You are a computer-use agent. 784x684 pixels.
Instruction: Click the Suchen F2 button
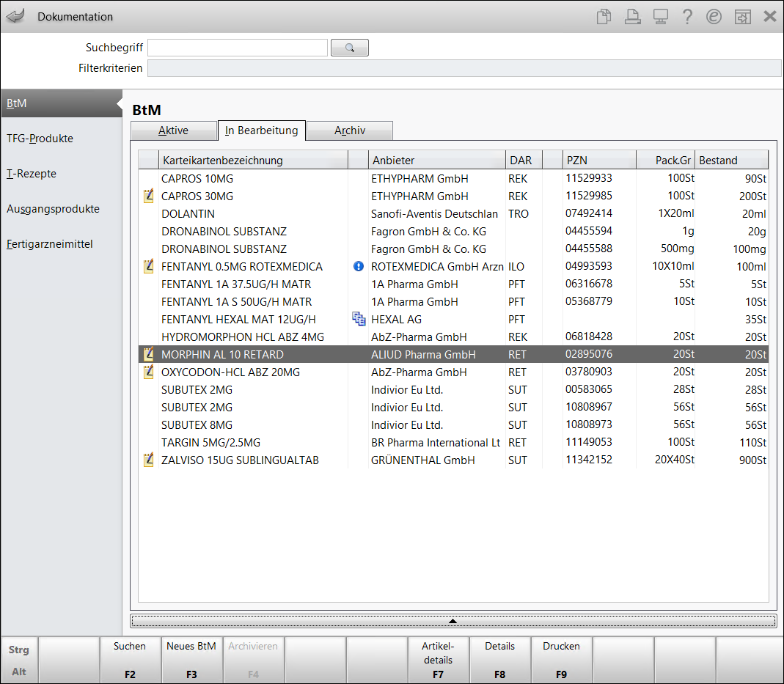point(130,660)
